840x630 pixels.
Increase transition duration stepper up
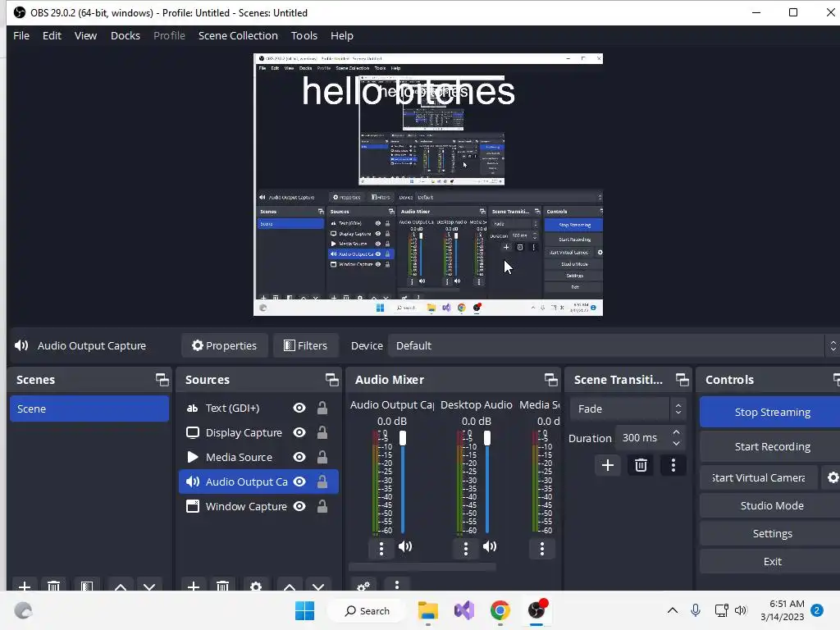(x=676, y=432)
